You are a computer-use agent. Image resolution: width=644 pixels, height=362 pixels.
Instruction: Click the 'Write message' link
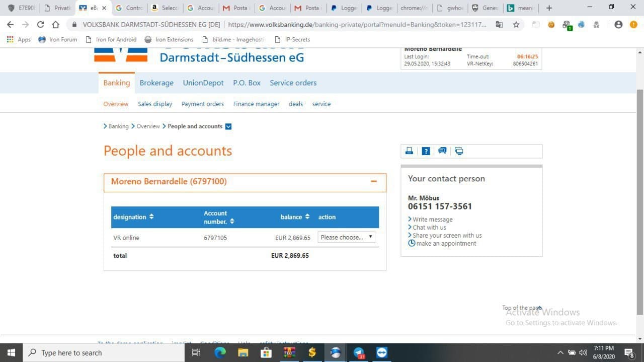[x=432, y=220]
